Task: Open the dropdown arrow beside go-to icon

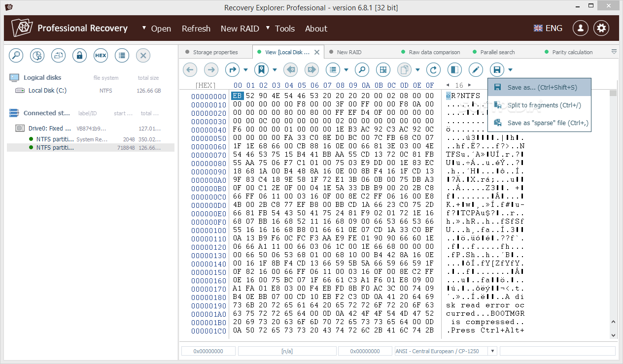Action: coord(245,70)
